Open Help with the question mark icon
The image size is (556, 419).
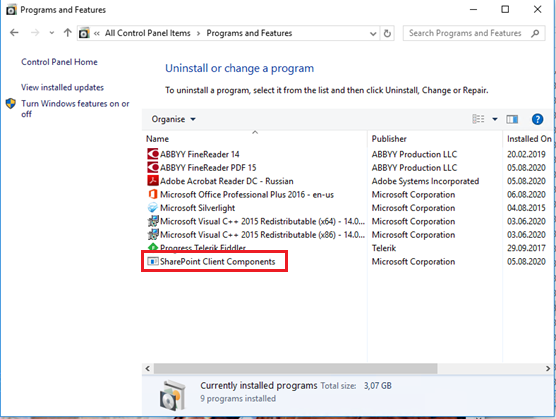coord(537,119)
